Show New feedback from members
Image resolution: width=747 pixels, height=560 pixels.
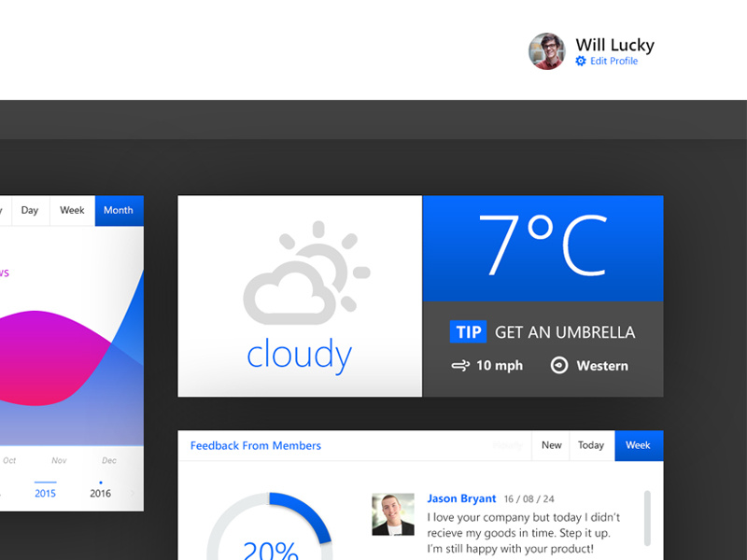pyautogui.click(x=551, y=445)
